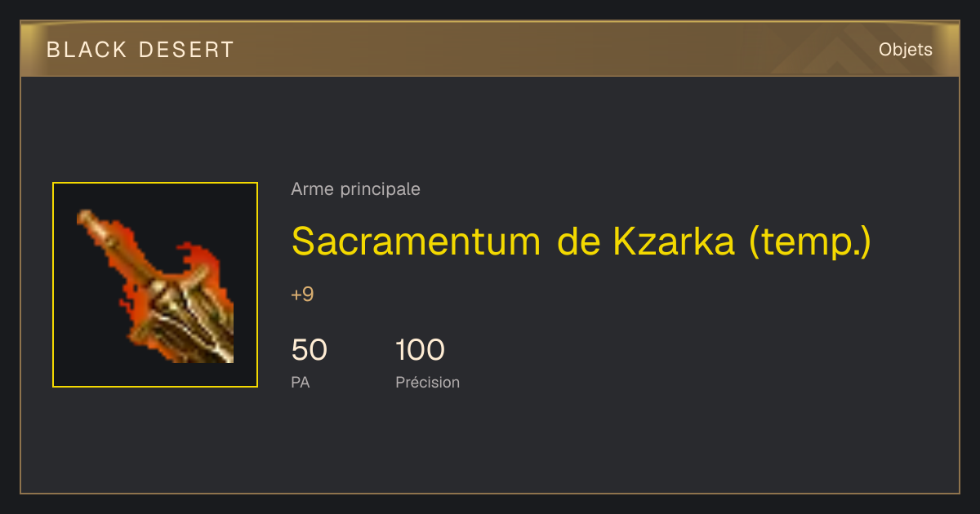Select the 50 attack value
Image resolution: width=980 pixels, height=514 pixels.
pyautogui.click(x=309, y=350)
